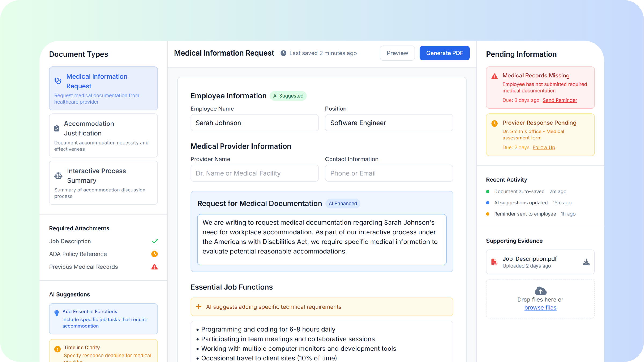Click the stethoscope icon for Medical Information Request
This screenshot has width=644, height=362.
point(58,81)
